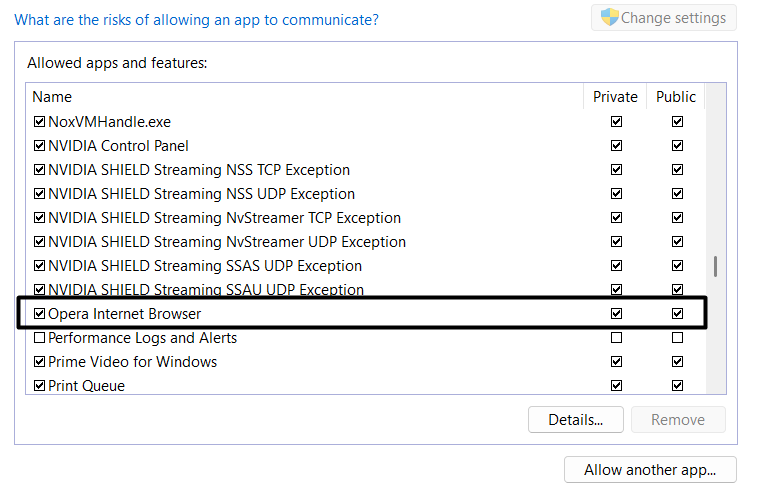This screenshot has height=492, width=772.
Task: Enable Performance Logs and Alerts checkbox
Action: pos(40,338)
